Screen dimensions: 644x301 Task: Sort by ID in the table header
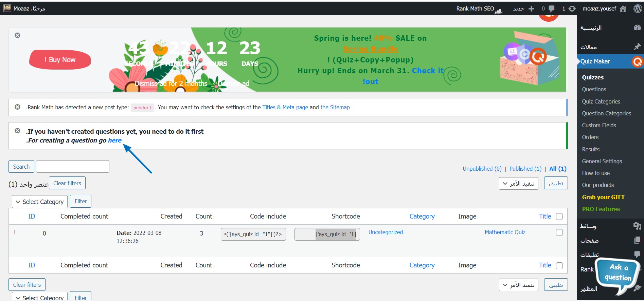(32, 217)
